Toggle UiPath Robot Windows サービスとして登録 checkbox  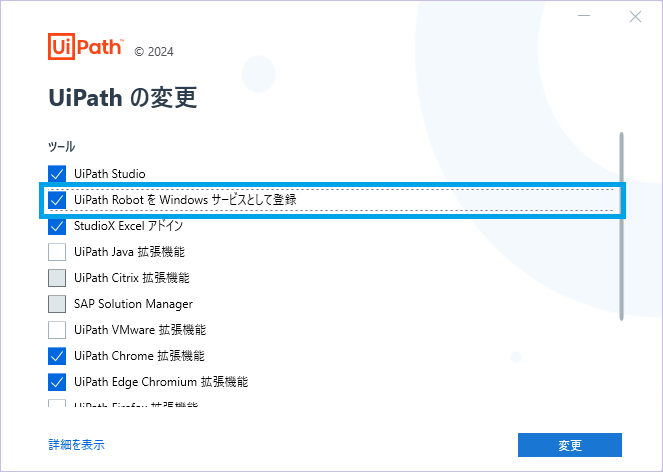click(x=57, y=200)
